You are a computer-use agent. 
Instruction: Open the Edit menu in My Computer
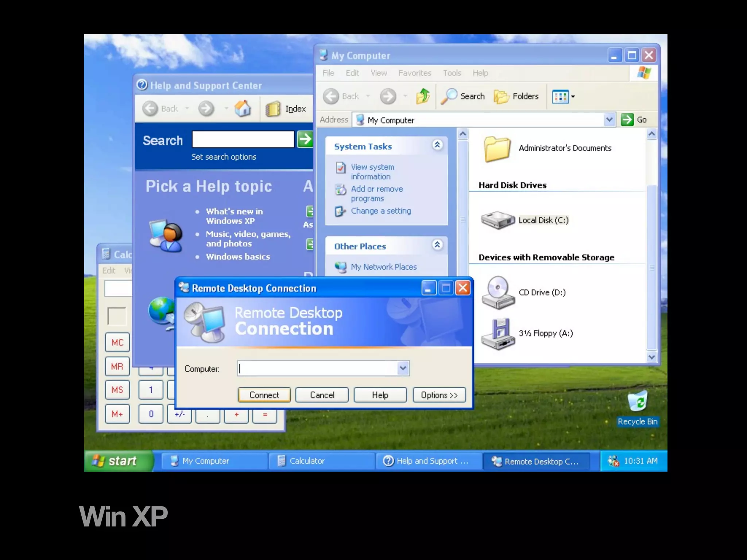point(352,73)
